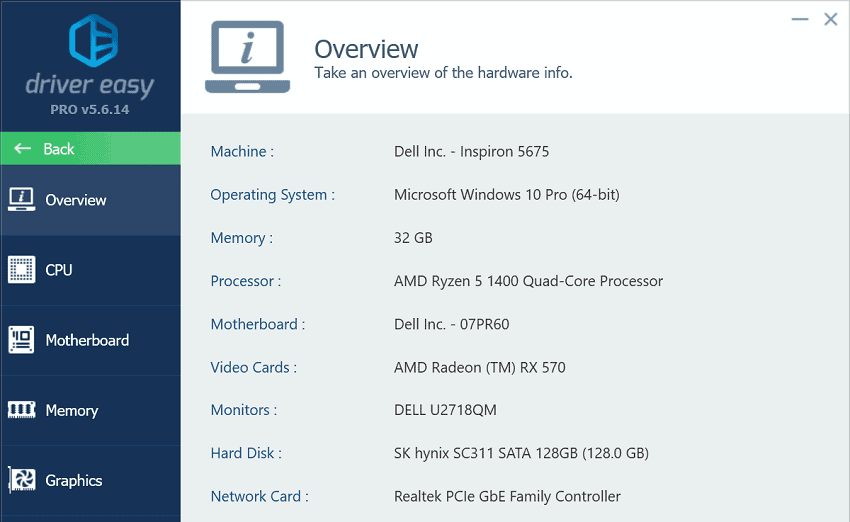Click the 'Machine :' label
Image resolution: width=850 pixels, height=522 pixels.
(x=242, y=151)
